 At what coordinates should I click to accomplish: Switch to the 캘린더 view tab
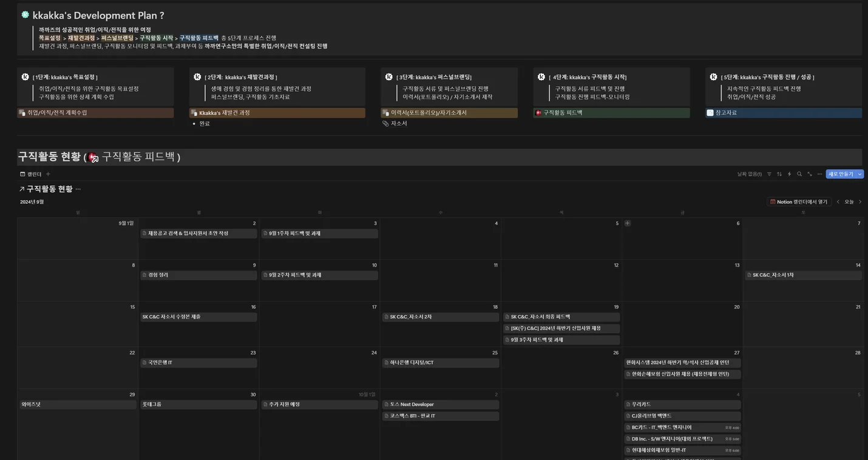[31, 174]
